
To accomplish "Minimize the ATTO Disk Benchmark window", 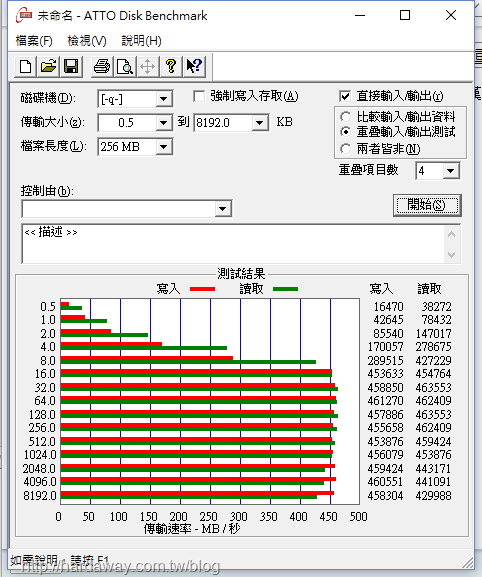I will coord(360,15).
